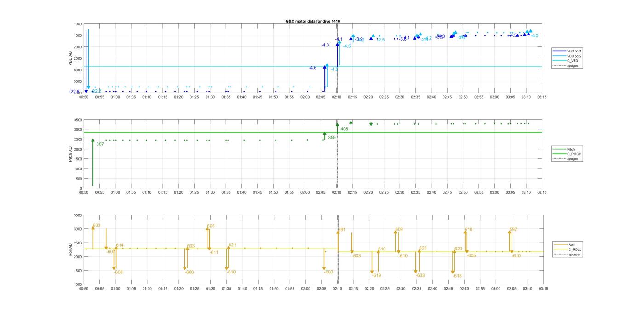The width and height of the screenshot is (644, 319).
Task: Click the "614" roll move label
Action: coord(120,245)
